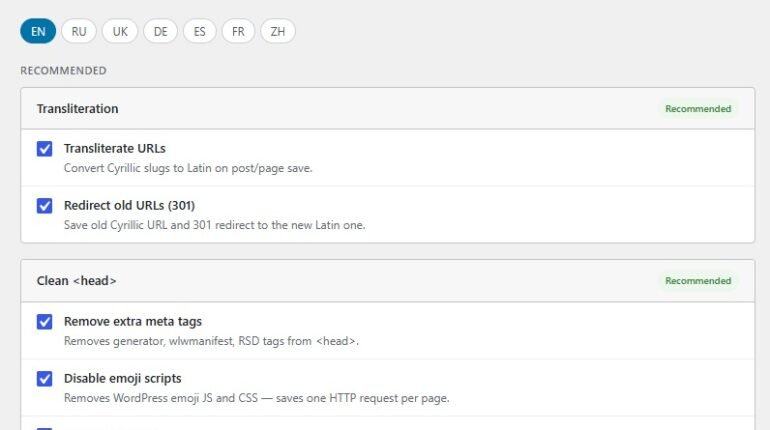Disable the emoji scripts checkbox
770x430 pixels.
point(44,379)
